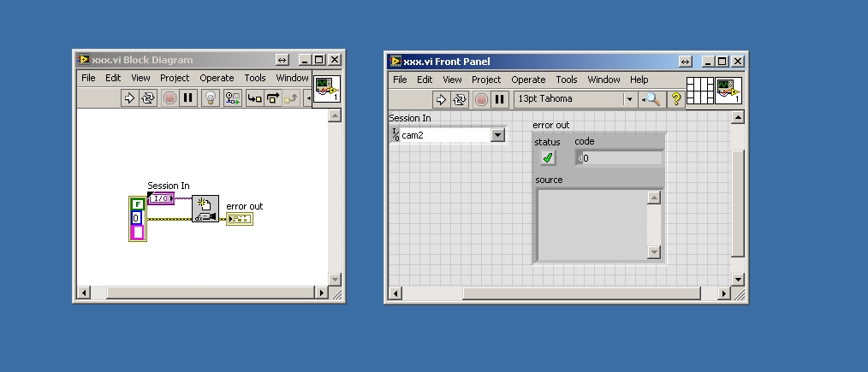Viewport: 868px width, 372px height.
Task: Open Edit menu in Front Panel
Action: (425, 80)
